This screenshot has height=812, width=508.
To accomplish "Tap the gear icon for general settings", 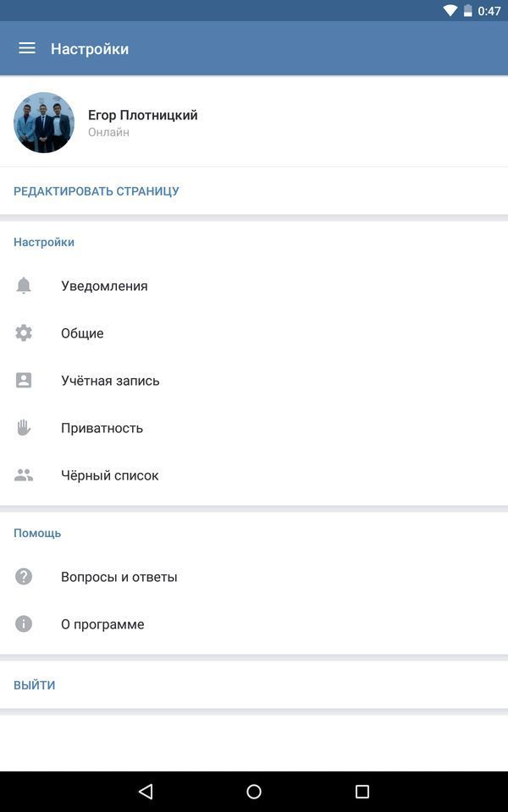I will pyautogui.click(x=24, y=333).
